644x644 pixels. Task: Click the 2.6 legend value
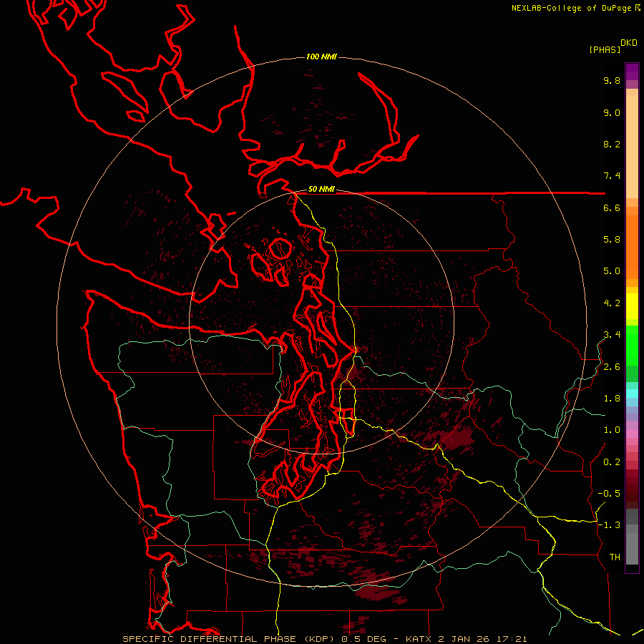[612, 367]
